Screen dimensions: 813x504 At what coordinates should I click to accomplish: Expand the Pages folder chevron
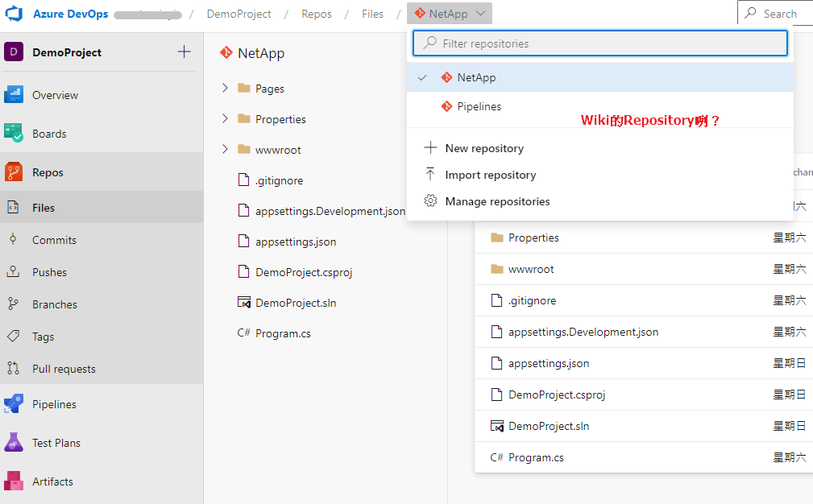pos(225,88)
